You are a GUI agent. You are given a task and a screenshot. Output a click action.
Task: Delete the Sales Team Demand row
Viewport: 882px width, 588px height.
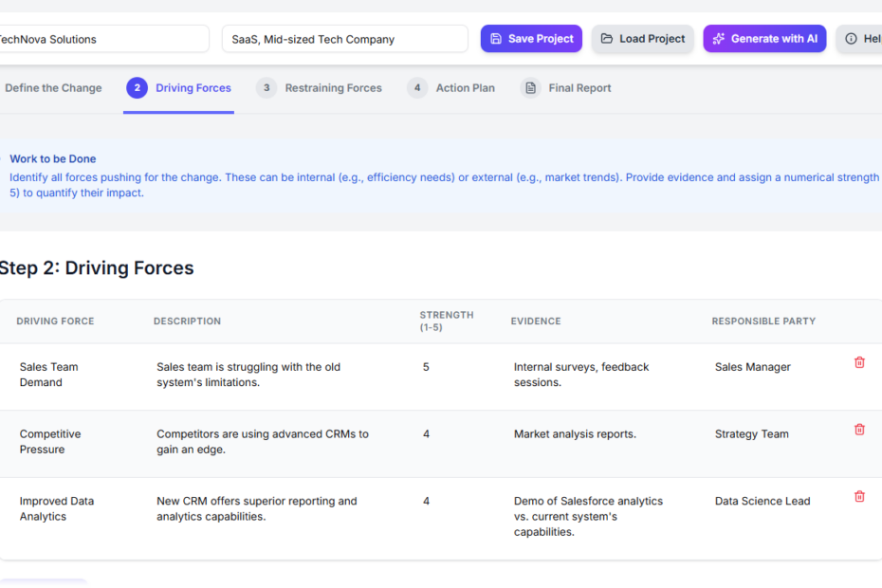coord(859,362)
